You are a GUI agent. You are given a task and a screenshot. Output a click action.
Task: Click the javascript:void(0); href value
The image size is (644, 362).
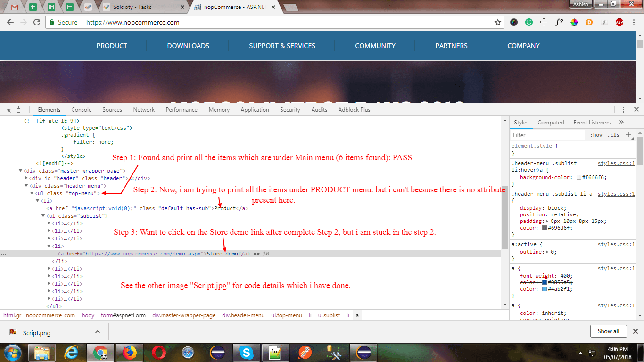[x=104, y=208]
